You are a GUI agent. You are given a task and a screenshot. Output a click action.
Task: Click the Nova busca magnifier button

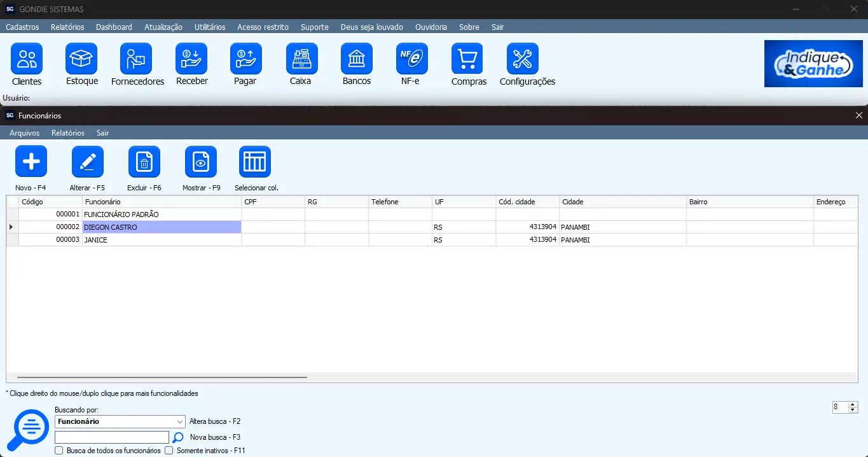179,437
